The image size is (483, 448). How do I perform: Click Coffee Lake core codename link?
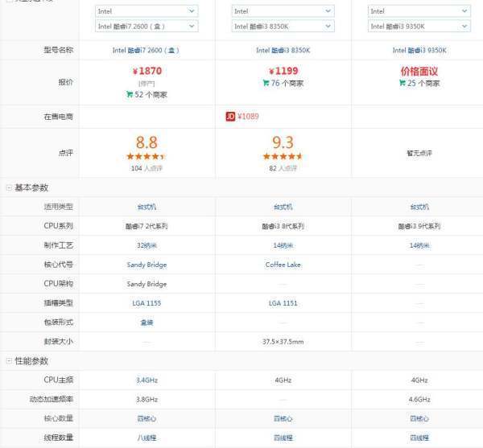pos(283,265)
